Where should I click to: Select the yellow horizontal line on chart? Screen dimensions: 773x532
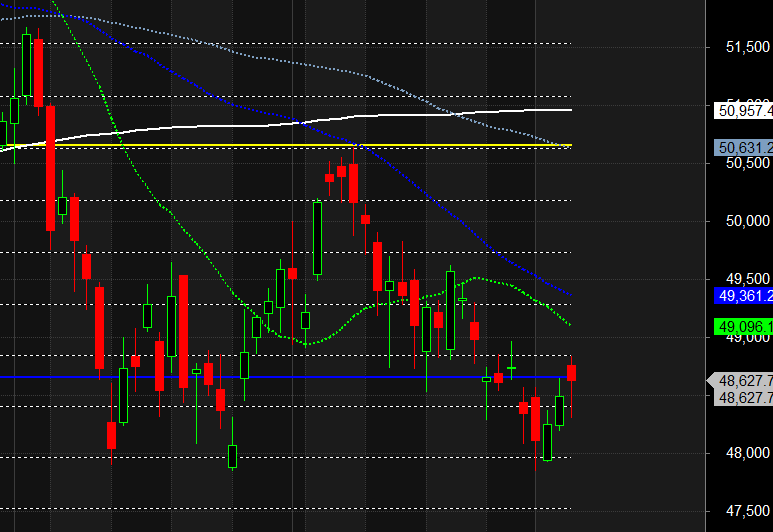286,145
